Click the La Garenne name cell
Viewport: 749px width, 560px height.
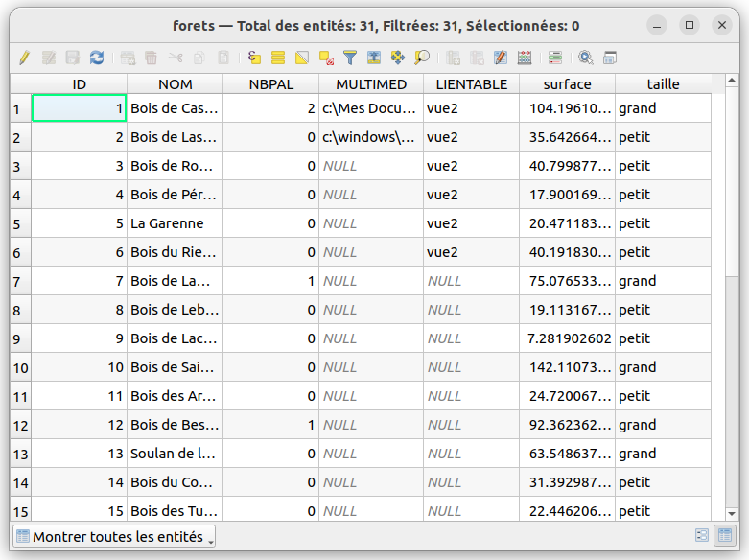[x=176, y=223]
